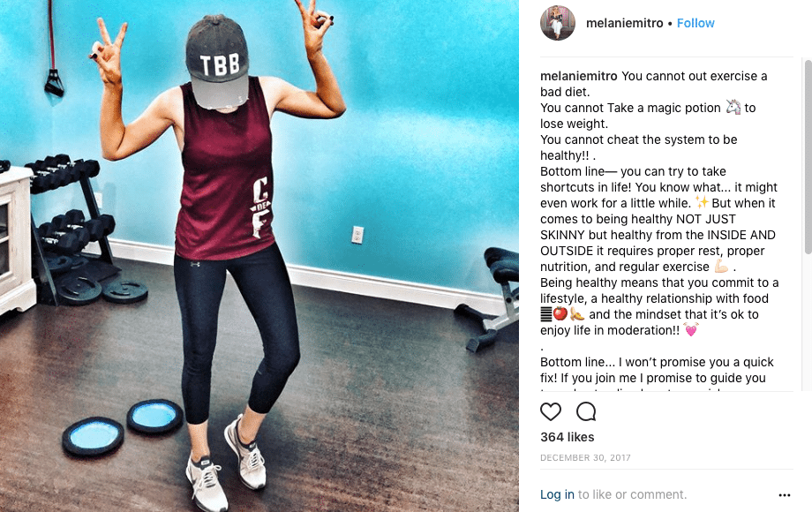This screenshot has height=512, width=812.
Task: Open melaniemitro's profile picture avatar
Action: pos(558,23)
